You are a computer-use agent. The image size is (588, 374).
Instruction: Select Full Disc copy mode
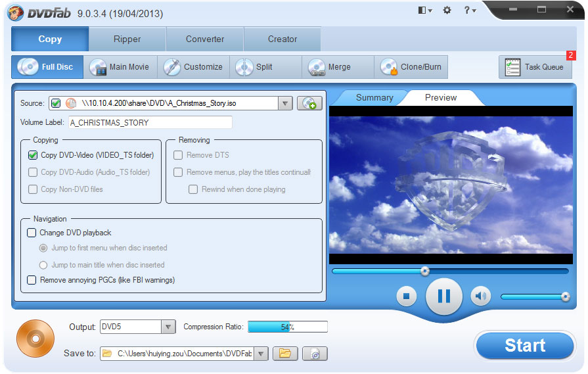pyautogui.click(x=47, y=67)
